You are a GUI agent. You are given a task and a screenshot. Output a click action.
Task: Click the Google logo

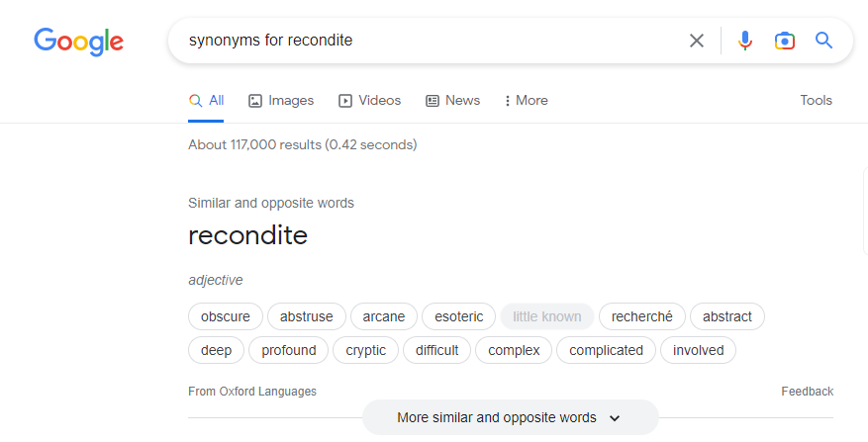[x=78, y=41]
